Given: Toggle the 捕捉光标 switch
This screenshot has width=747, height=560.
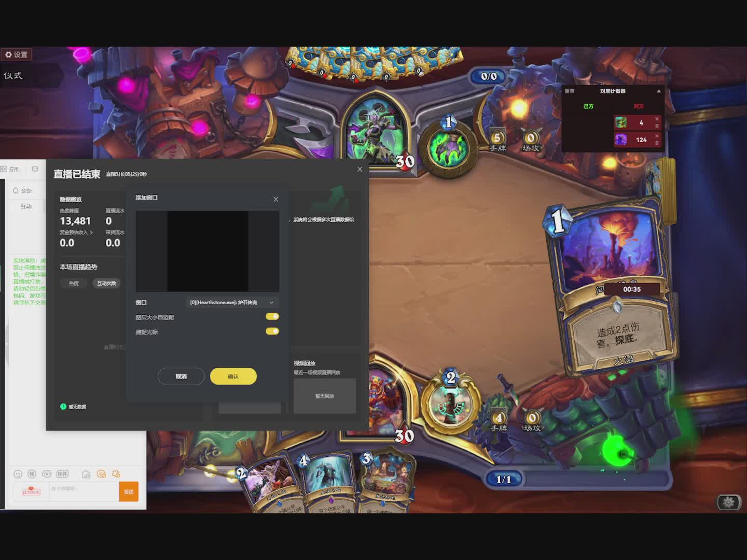Looking at the screenshot, I should pyautogui.click(x=272, y=331).
